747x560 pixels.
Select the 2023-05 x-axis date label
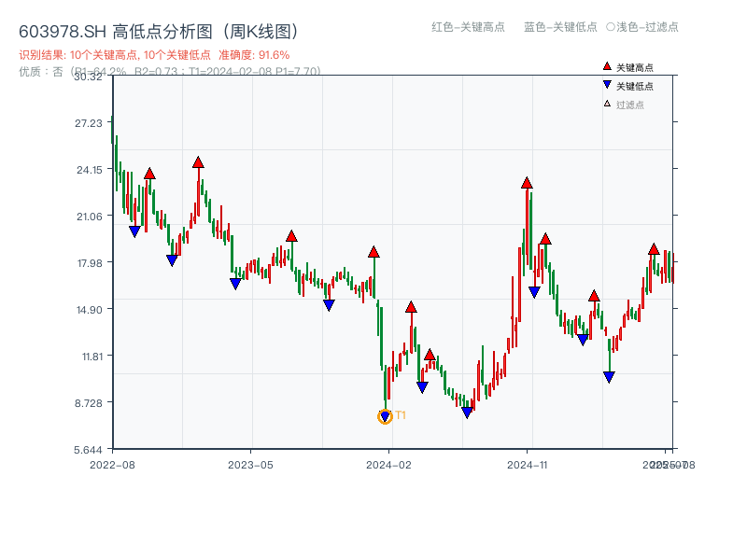[x=251, y=464]
